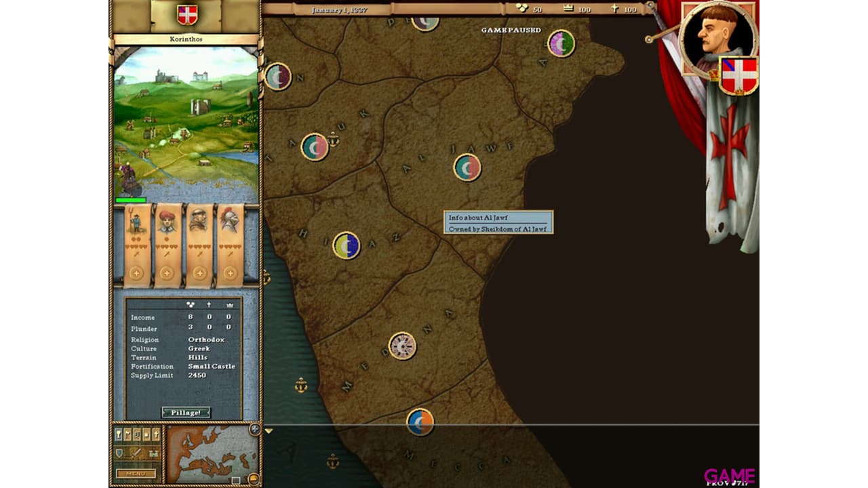Select the purple-green crescent shield in the northeast

(561, 43)
